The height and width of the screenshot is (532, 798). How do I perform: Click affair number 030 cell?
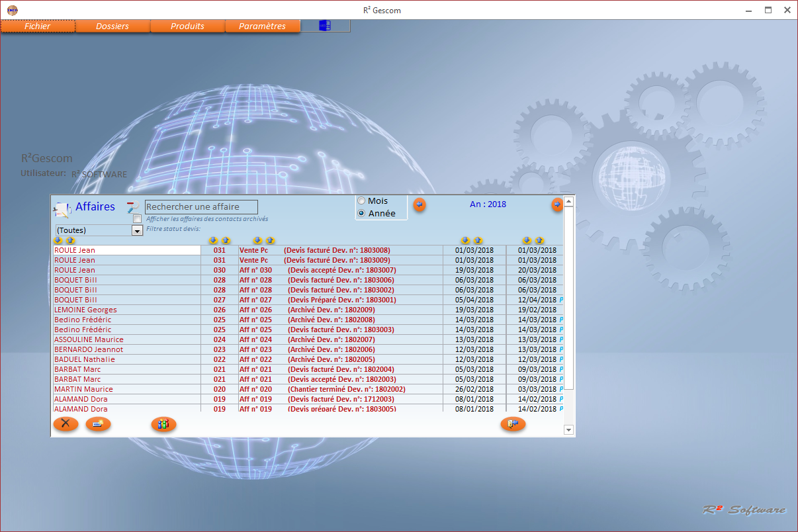tap(220, 270)
